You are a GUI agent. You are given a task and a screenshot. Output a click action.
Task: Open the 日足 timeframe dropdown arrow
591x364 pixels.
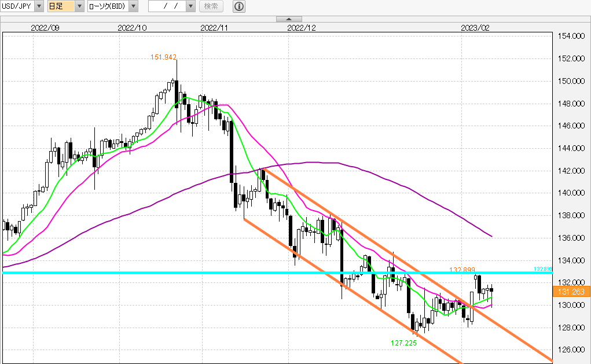[79, 6]
